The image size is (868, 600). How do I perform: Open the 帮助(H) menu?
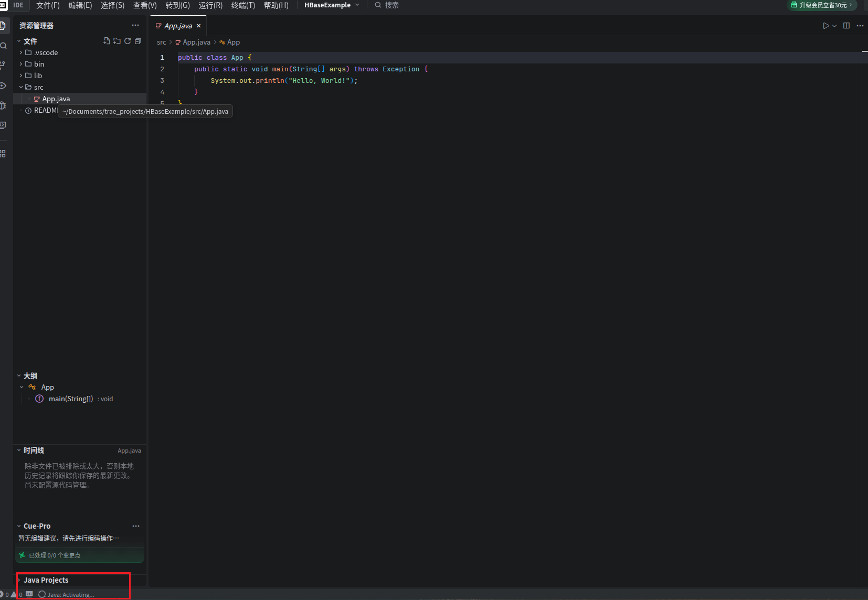pos(276,5)
